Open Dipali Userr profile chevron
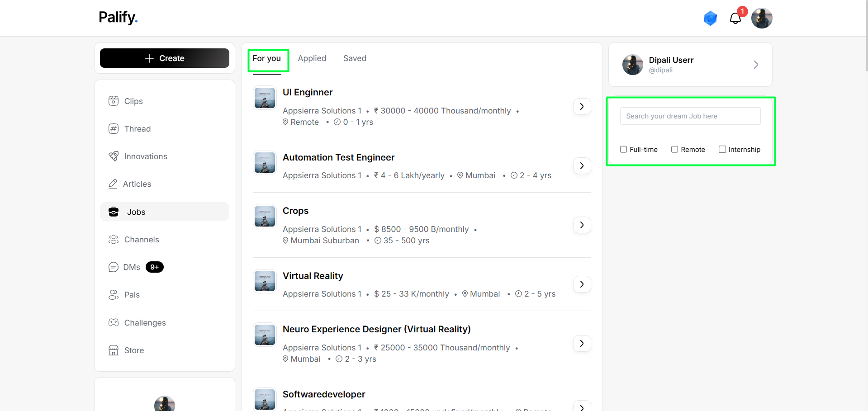 point(756,65)
